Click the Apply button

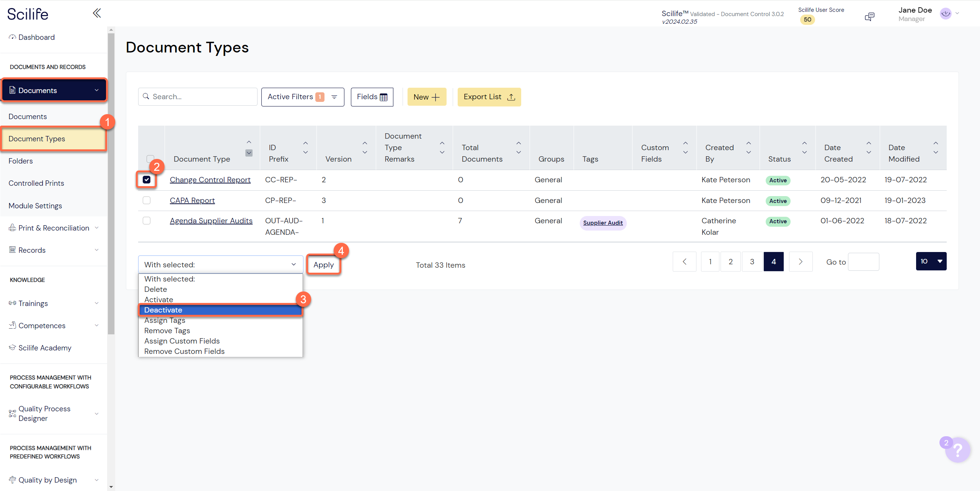[x=323, y=265]
